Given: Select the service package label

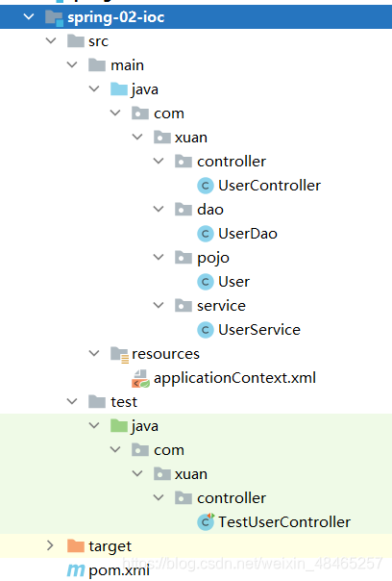Looking at the screenshot, I should [221, 306].
